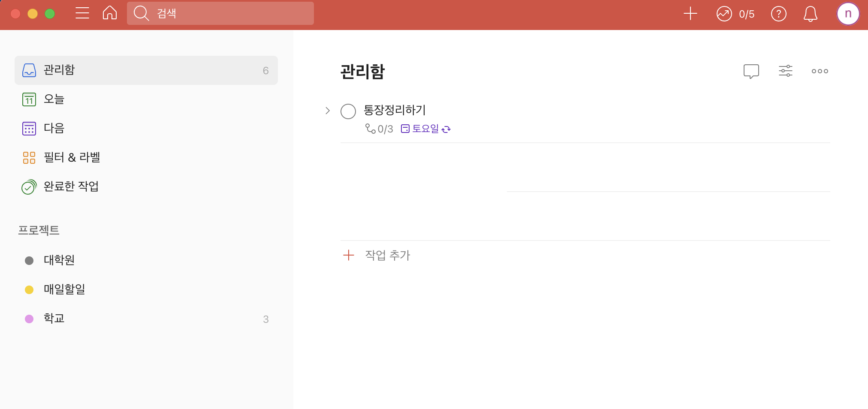Screen dimensions: 868x409
Task: Click the red plus beside 작업 추가
Action: [x=349, y=256]
